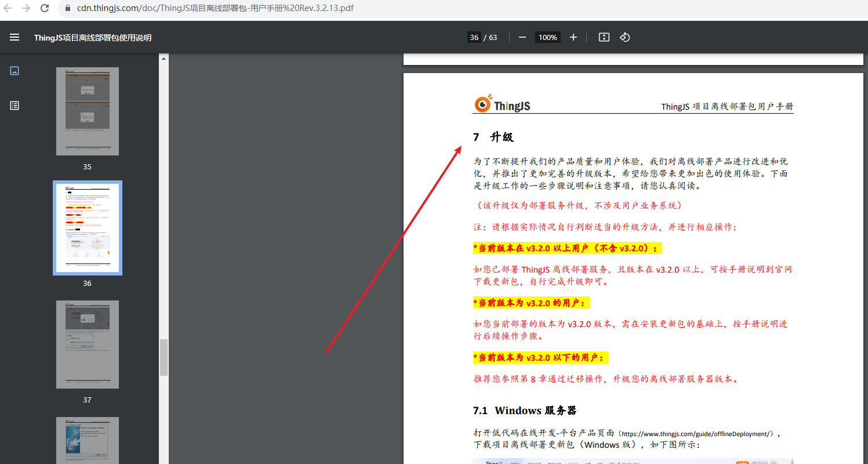This screenshot has height=464, width=868.
Task: Open page 35 thumbnail
Action: (88, 111)
